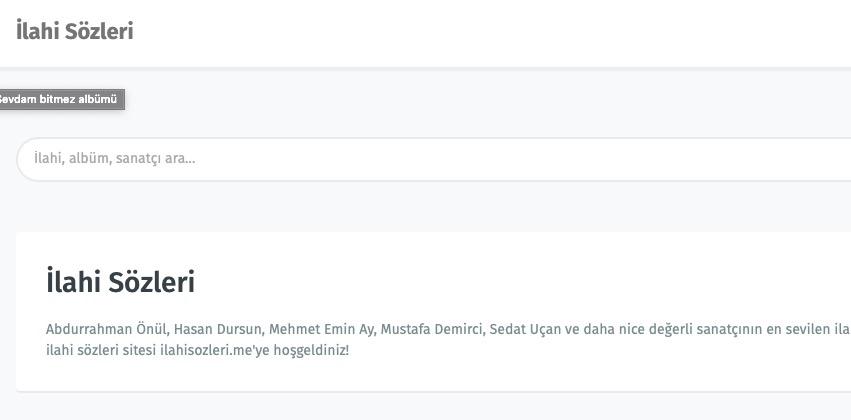Click the İlahi Sözleri site logo in header

(x=75, y=31)
